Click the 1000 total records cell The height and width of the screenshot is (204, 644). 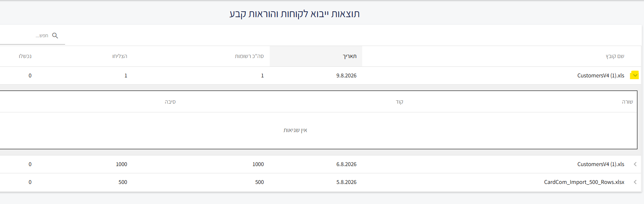point(258,164)
